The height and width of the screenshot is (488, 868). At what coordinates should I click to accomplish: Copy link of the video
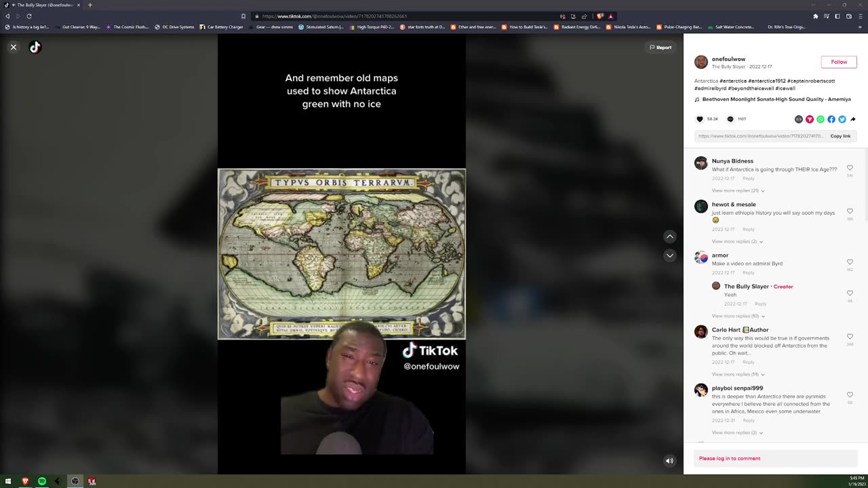840,136
